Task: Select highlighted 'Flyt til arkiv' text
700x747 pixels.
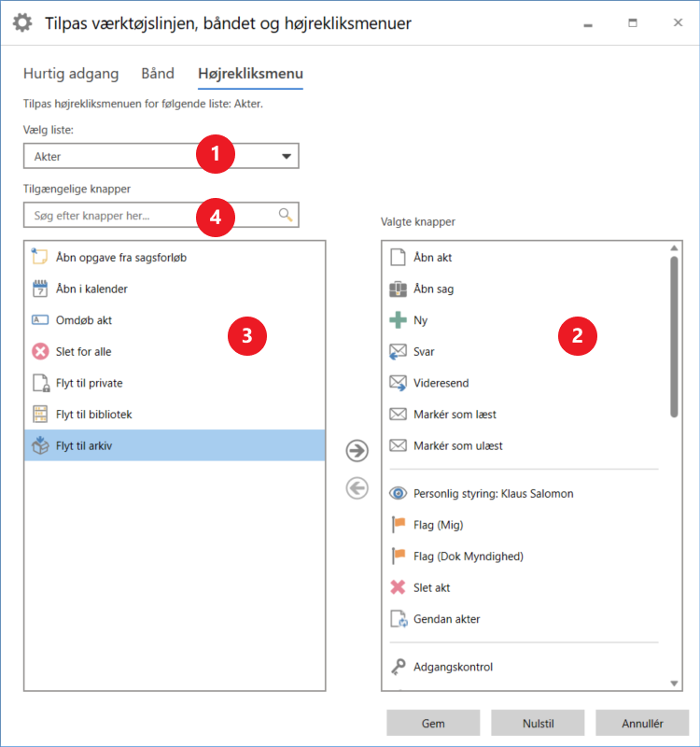Action: point(84,446)
